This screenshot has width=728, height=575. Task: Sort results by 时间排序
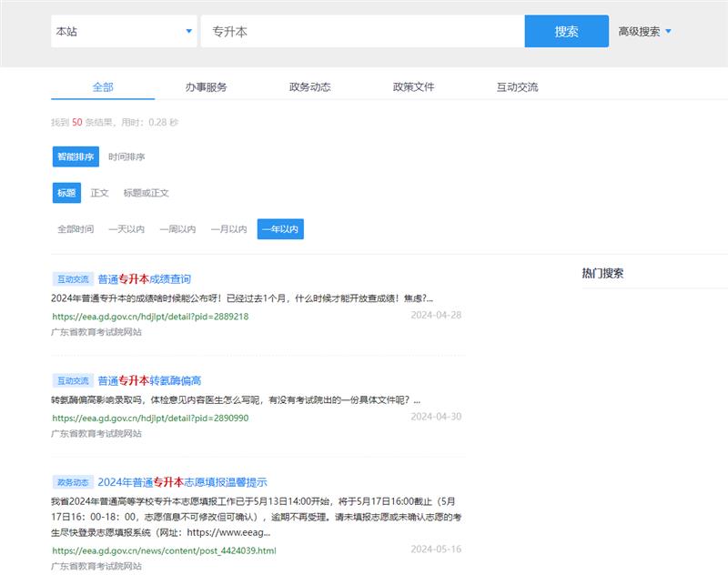(x=126, y=156)
